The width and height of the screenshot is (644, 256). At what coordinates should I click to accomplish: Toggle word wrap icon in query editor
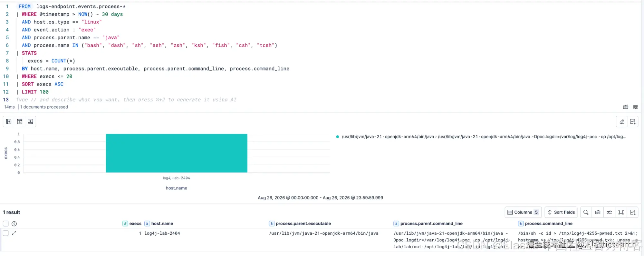click(636, 107)
